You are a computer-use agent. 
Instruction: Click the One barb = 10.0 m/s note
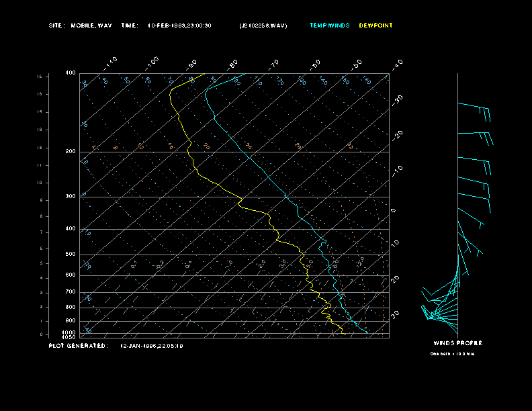[452, 354]
